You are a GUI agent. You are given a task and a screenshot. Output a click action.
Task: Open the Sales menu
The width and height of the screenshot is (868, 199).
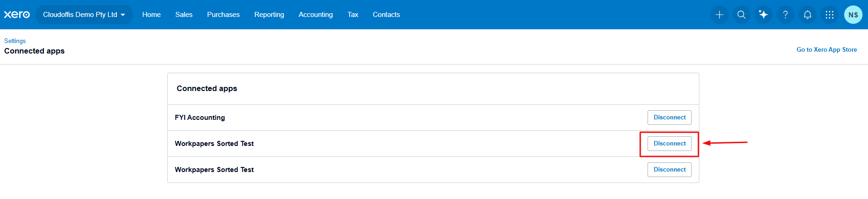(x=184, y=15)
